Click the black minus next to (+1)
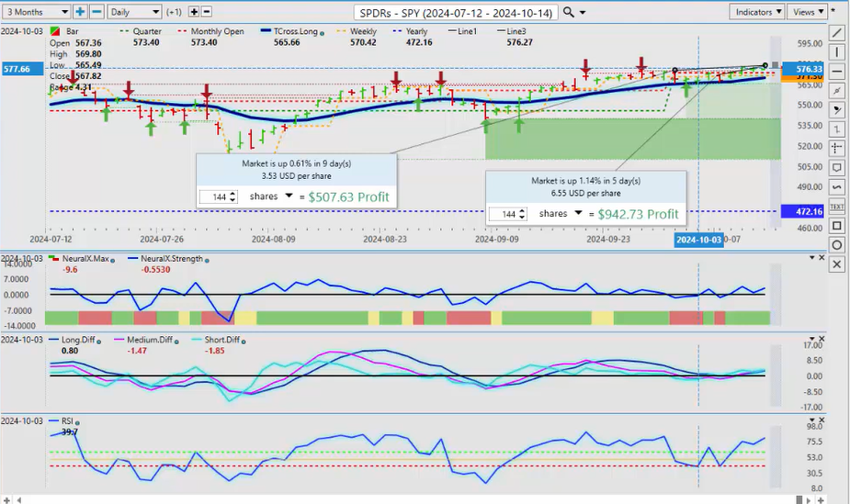Viewport: 850px width, 504px height. 207,11
